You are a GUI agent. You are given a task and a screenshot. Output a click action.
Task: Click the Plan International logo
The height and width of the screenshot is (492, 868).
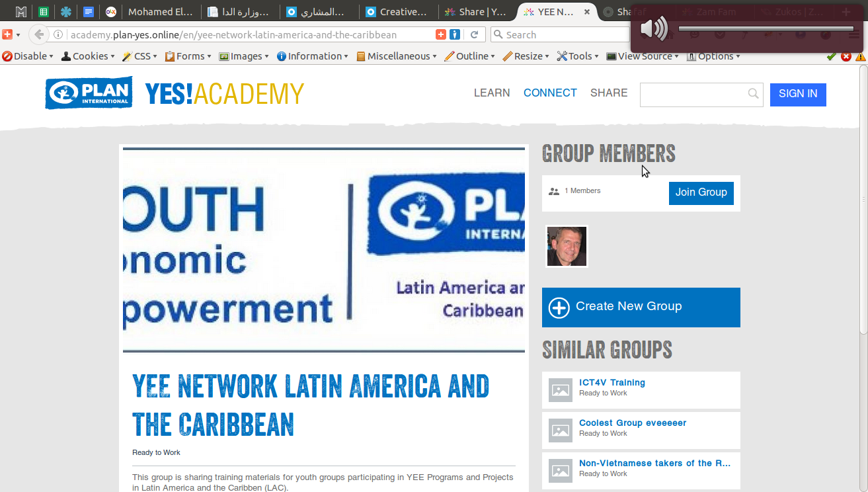pyautogui.click(x=89, y=93)
